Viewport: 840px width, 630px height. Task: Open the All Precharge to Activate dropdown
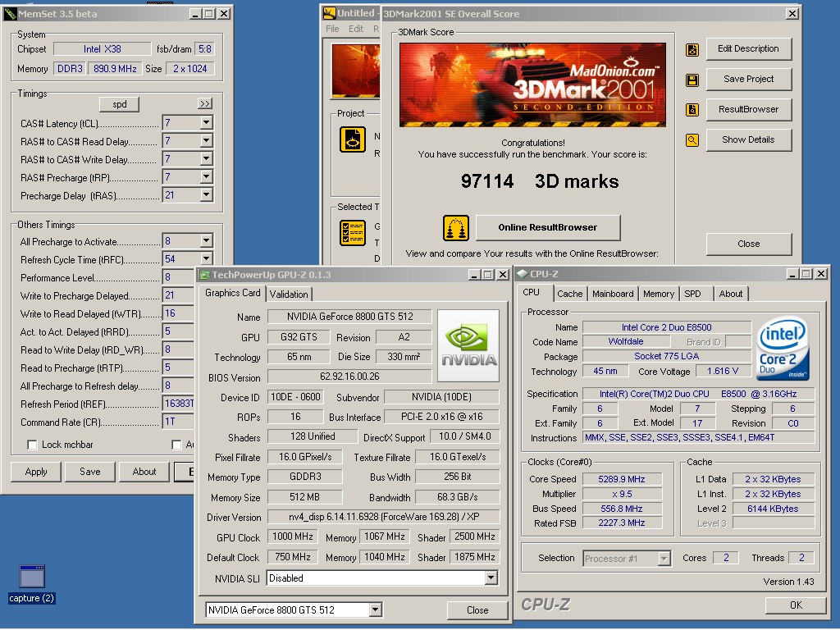tap(206, 241)
